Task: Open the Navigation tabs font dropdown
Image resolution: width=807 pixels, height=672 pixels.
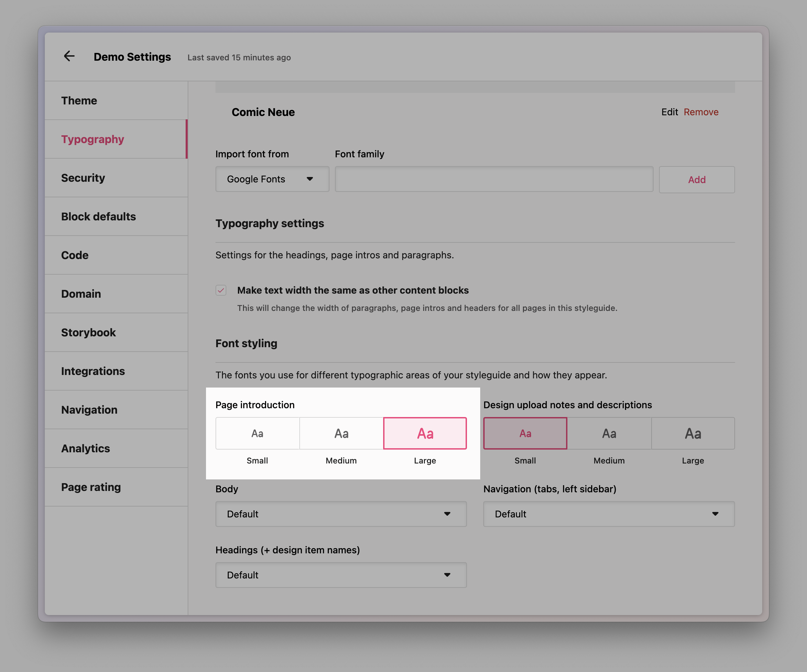Action: click(608, 514)
